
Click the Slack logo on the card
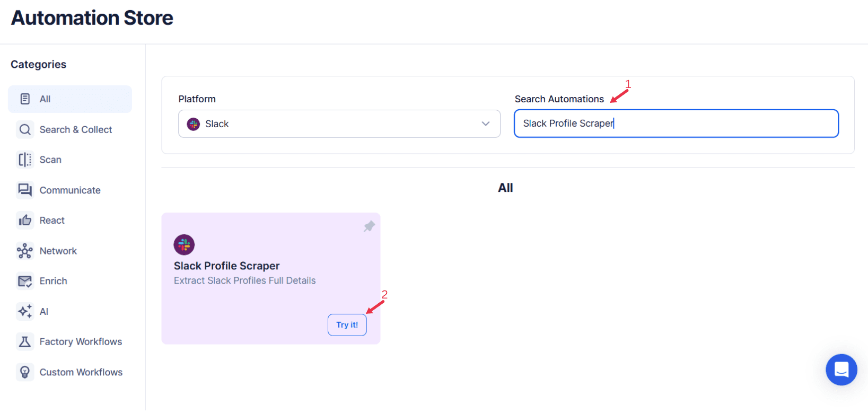pyautogui.click(x=184, y=244)
